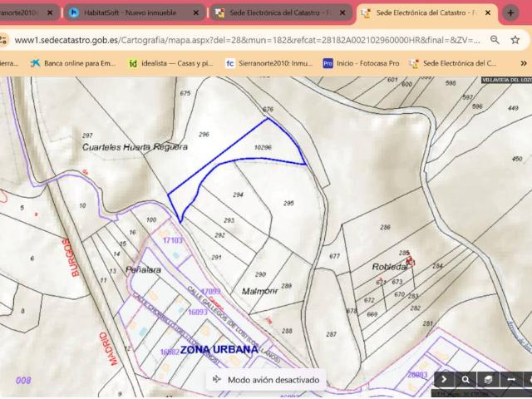
Task: Click parcel number 286
Action: [x=385, y=227]
